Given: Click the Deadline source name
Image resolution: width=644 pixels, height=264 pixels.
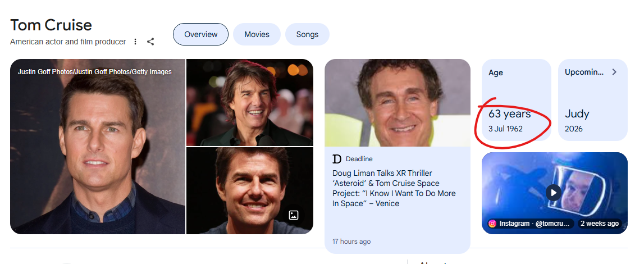Looking at the screenshot, I should coord(359,159).
